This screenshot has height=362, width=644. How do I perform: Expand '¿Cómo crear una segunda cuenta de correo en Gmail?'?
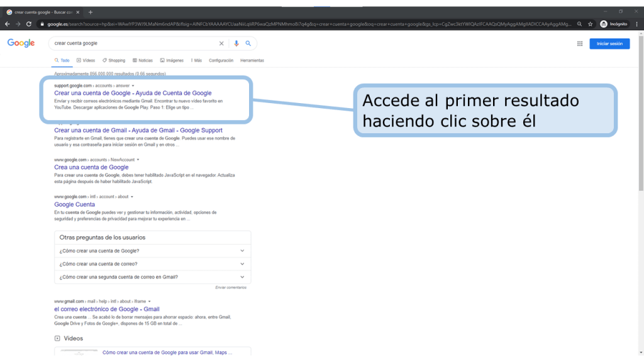tap(152, 277)
